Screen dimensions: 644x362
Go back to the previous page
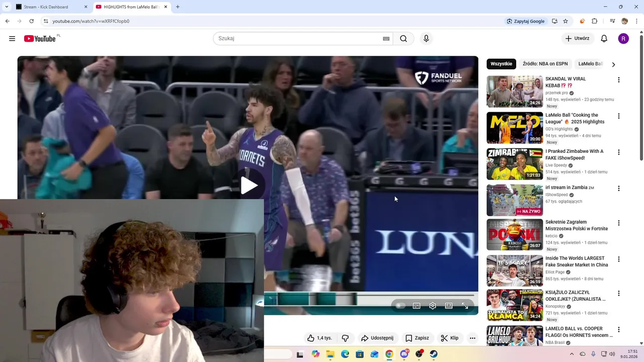8,21
